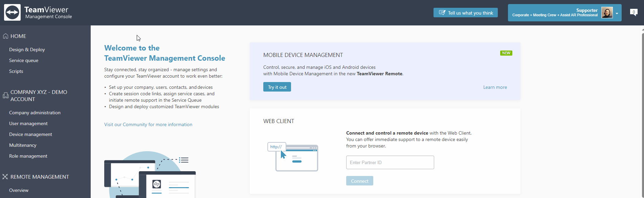The image size is (644, 198).
Task: Open the HOME section
Action: click(18, 36)
